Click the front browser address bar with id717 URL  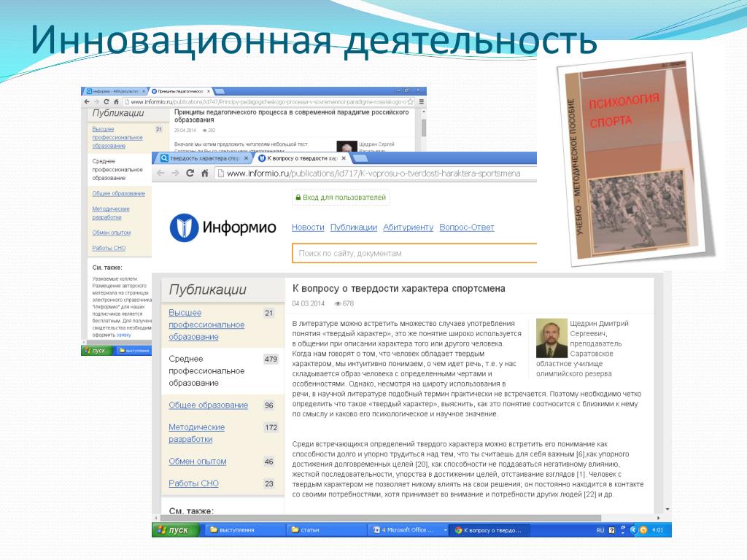[375, 174]
